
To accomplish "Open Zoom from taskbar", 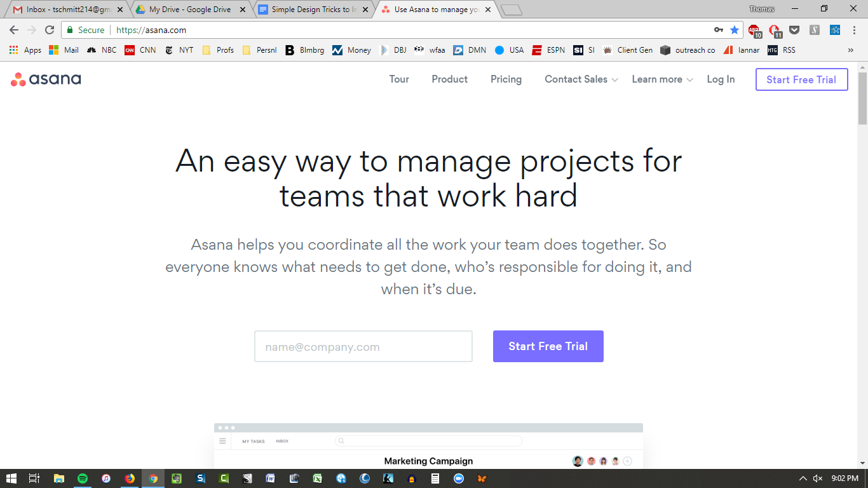I will (459, 478).
